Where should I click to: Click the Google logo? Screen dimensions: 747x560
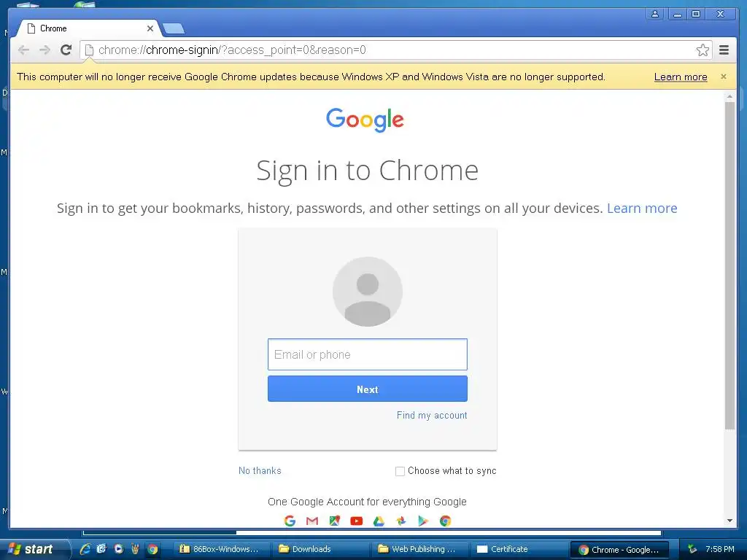(365, 120)
